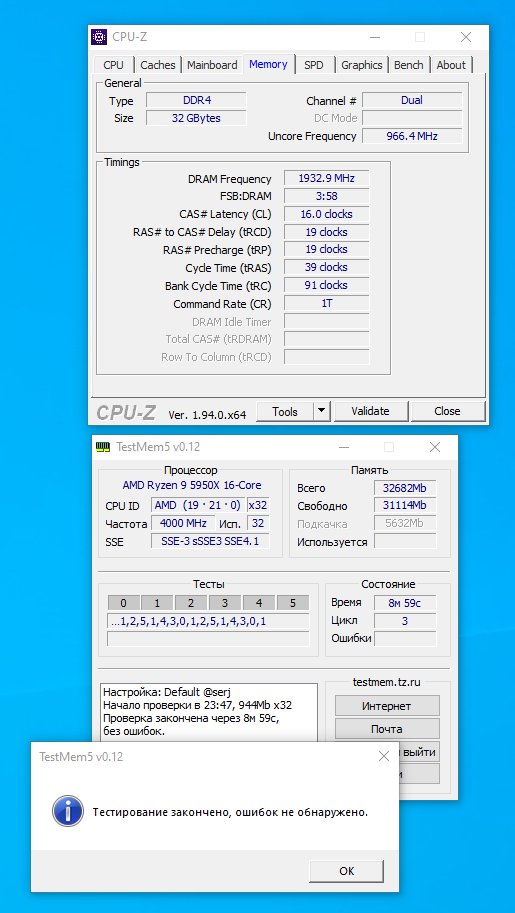Image resolution: width=515 pixels, height=913 pixels.
Task: Click the empty Ошибки errors field
Action: tap(405, 639)
